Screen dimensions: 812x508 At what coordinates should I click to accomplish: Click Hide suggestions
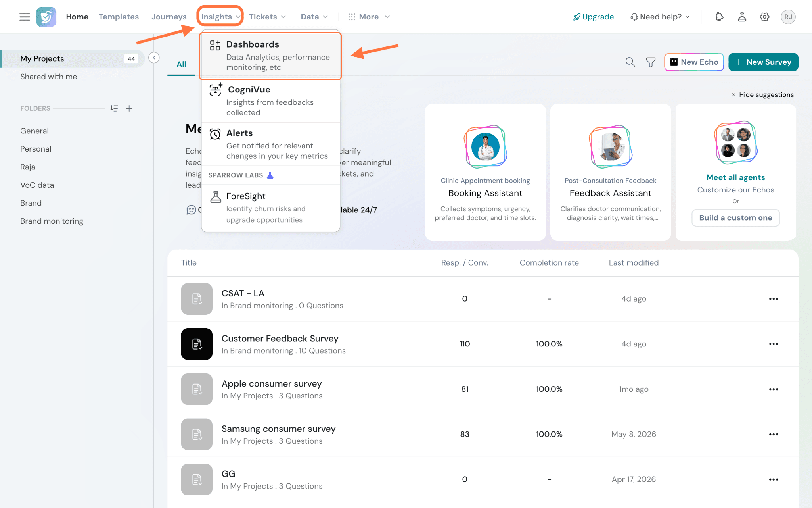pyautogui.click(x=762, y=94)
